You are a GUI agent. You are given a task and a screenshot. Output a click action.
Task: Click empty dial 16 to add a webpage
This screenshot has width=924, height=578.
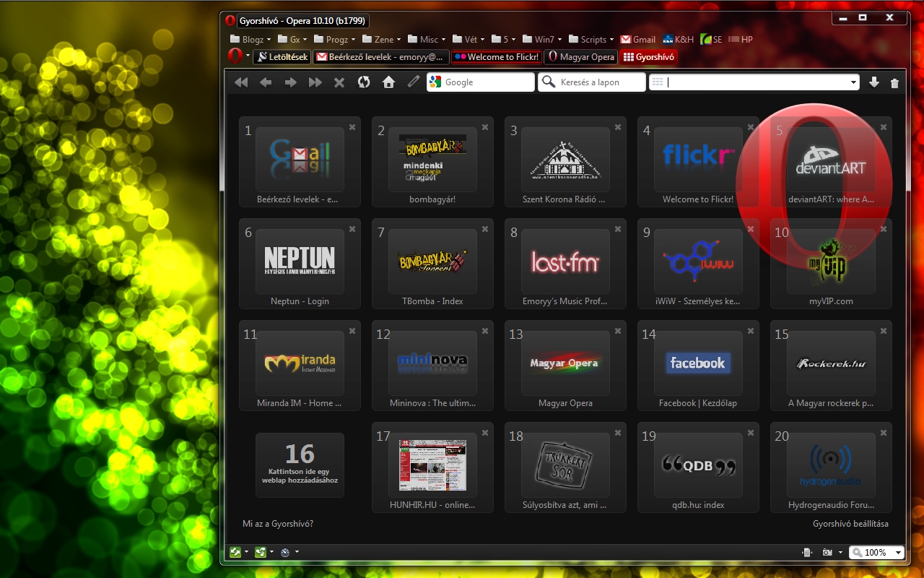pos(300,465)
